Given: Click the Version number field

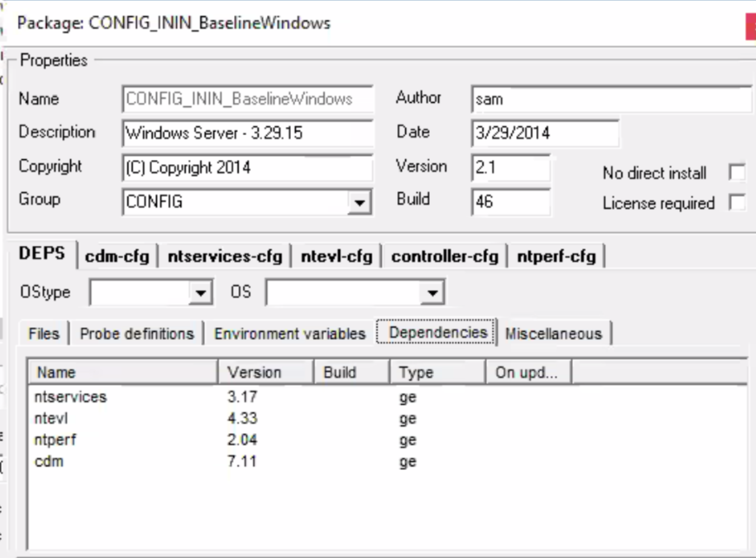Looking at the screenshot, I should point(510,167).
